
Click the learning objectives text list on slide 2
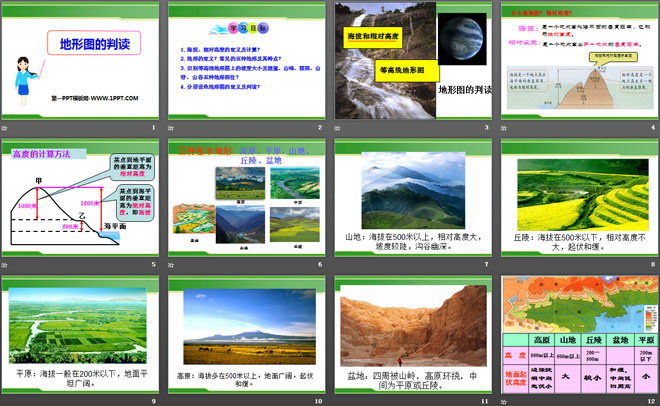[247, 74]
